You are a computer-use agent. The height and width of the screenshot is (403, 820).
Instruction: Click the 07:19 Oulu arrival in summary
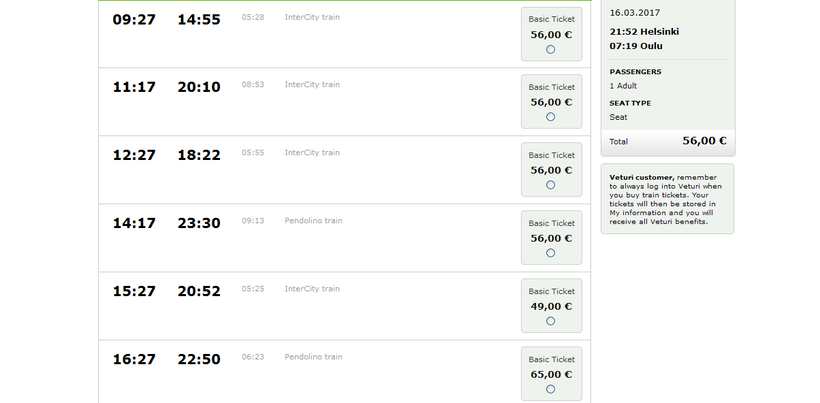coord(635,46)
